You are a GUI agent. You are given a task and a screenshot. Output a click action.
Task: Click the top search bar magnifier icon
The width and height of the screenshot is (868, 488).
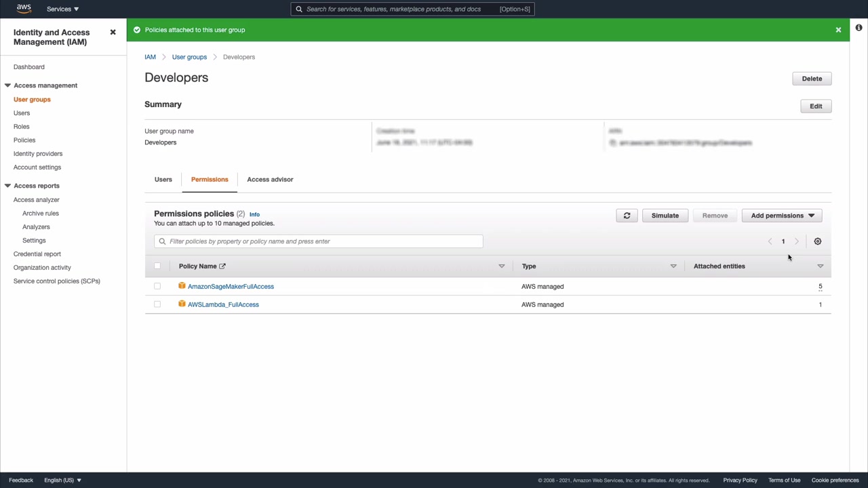tap(299, 9)
